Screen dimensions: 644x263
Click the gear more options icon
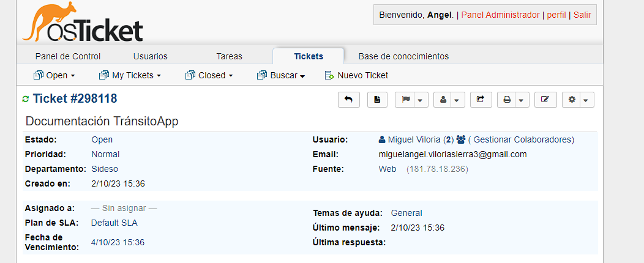click(x=572, y=100)
